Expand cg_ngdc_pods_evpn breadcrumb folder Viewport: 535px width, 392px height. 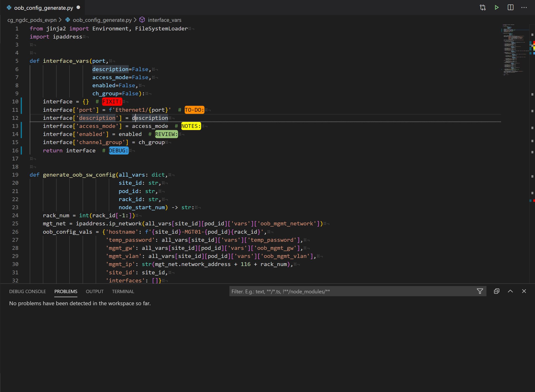click(x=32, y=20)
